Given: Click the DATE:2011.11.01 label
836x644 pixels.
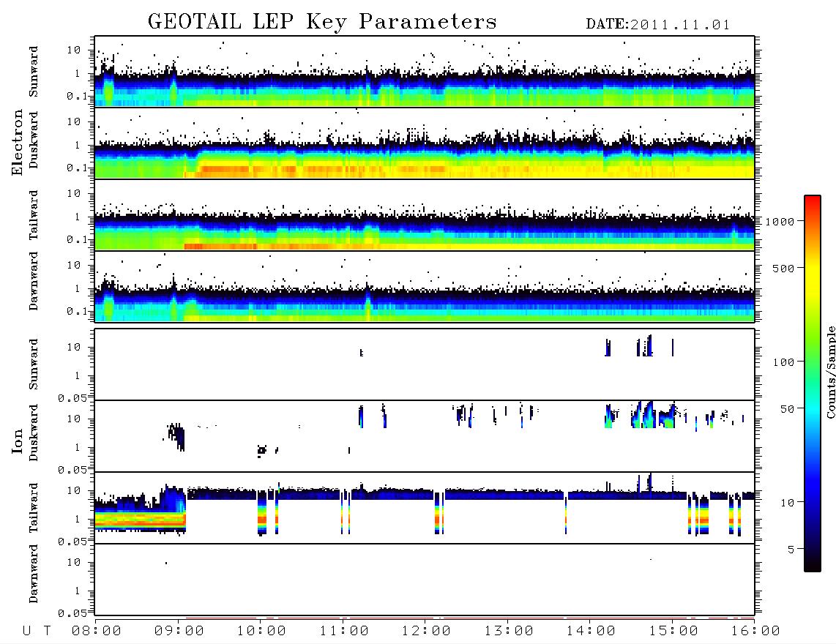Looking at the screenshot, I should (x=658, y=25).
